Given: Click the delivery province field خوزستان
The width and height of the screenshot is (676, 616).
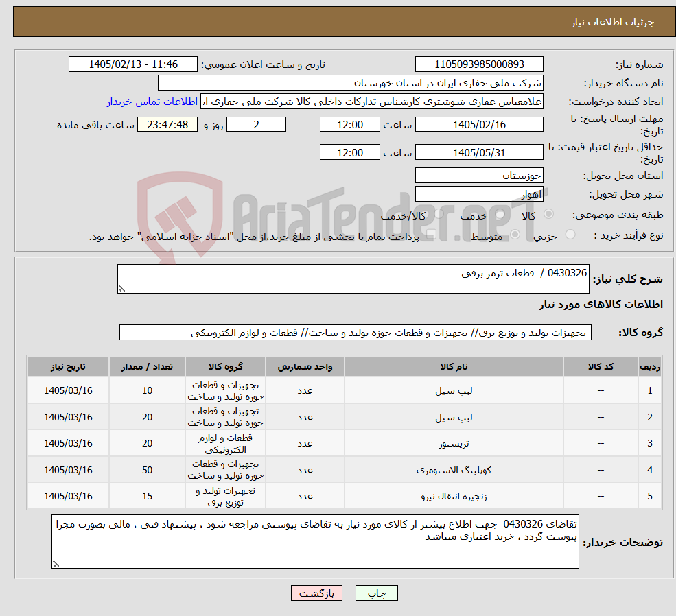Looking at the screenshot, I should click(479, 176).
